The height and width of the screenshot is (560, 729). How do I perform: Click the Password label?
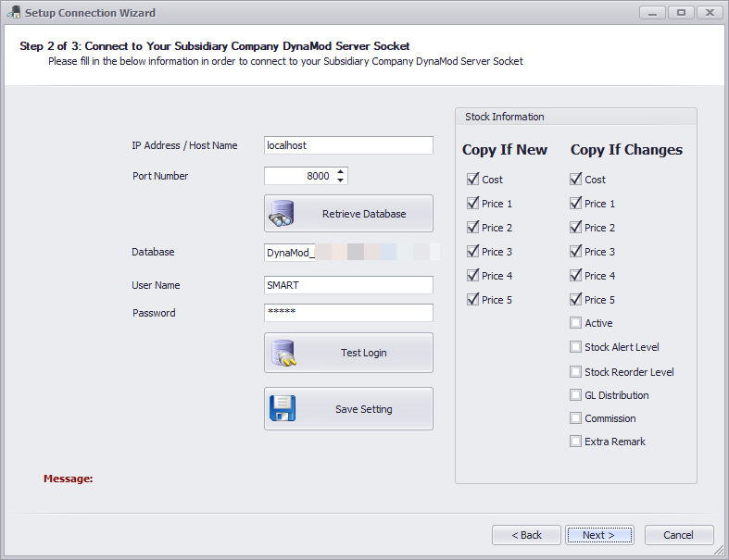[154, 313]
